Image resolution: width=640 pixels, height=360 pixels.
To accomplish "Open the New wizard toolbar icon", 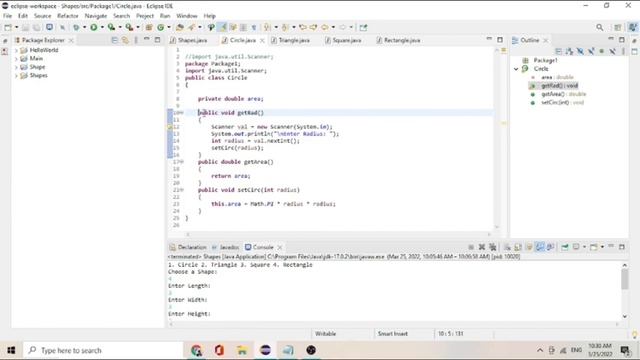I will pos(8,27).
